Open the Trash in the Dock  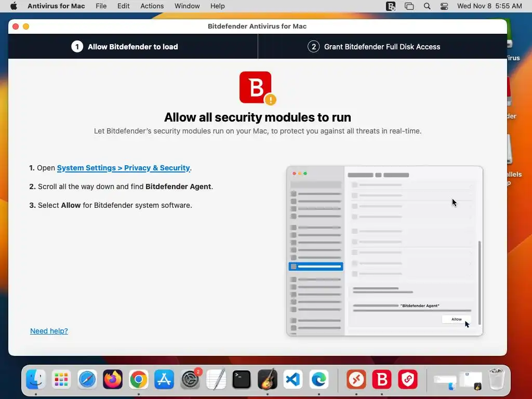coord(497,379)
